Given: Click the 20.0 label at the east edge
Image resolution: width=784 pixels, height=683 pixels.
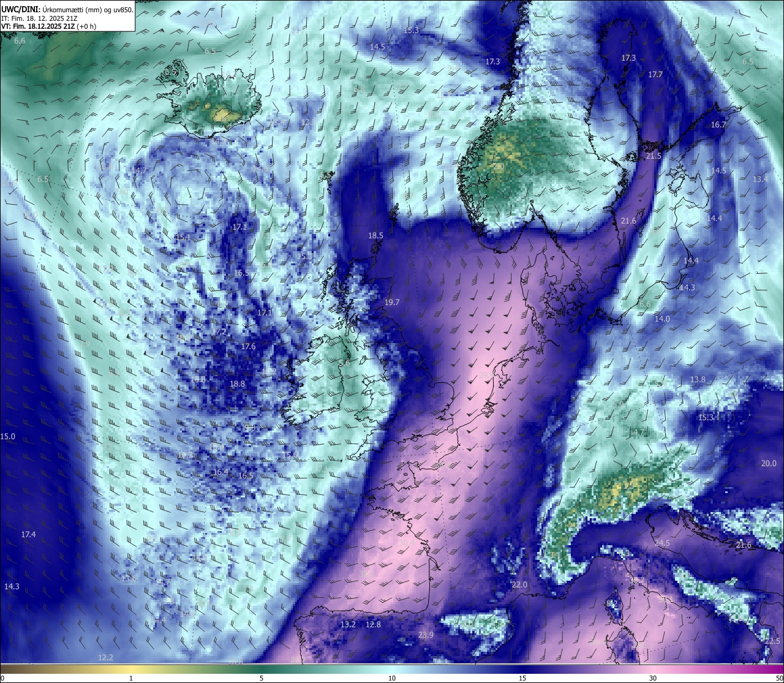Looking at the screenshot, I should (769, 464).
